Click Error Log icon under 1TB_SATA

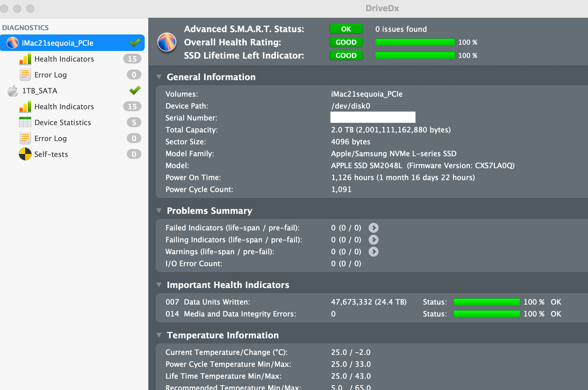click(x=25, y=138)
